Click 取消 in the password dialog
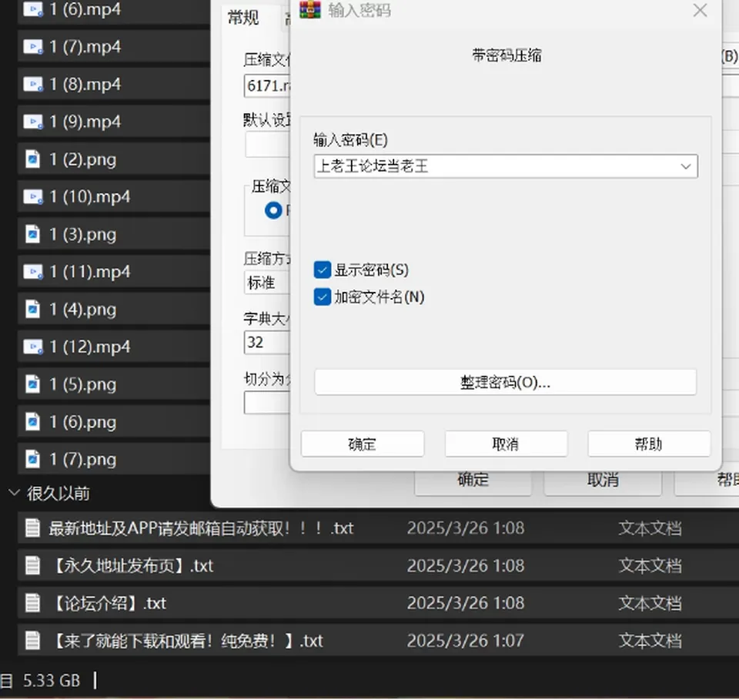Viewport: 739px width, 700px height. click(x=506, y=444)
